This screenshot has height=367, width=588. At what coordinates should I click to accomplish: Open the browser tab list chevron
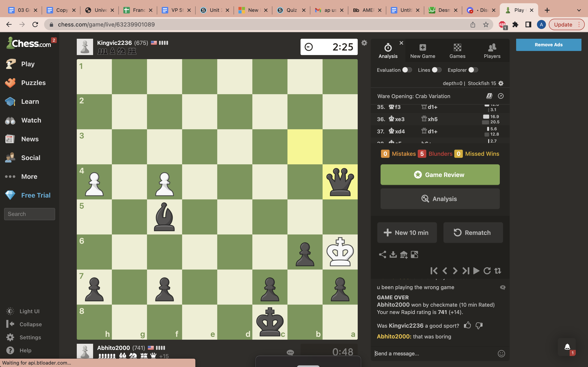tap(579, 10)
